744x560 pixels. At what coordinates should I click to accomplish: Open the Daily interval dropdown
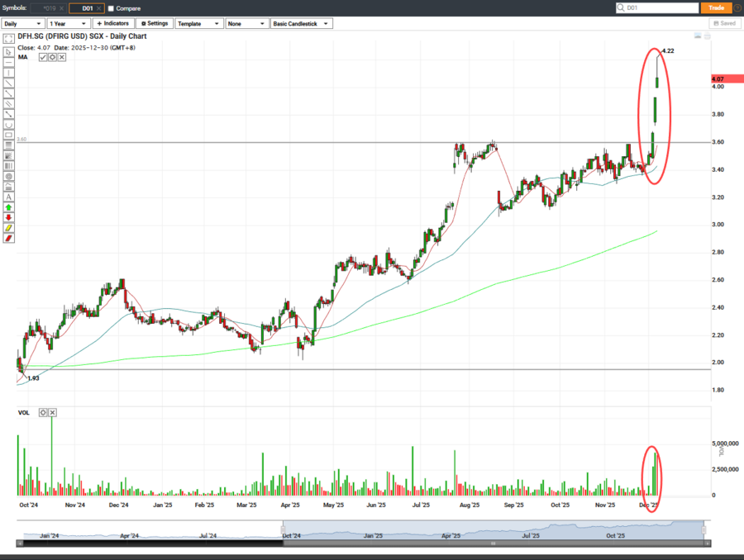[22, 24]
